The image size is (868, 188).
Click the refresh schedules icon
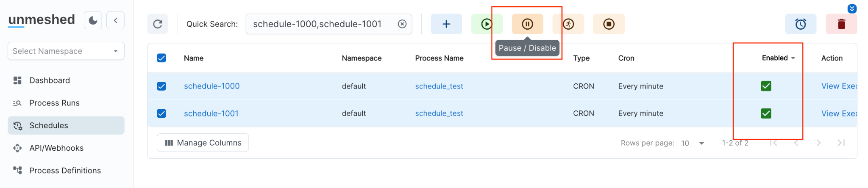[x=158, y=24]
